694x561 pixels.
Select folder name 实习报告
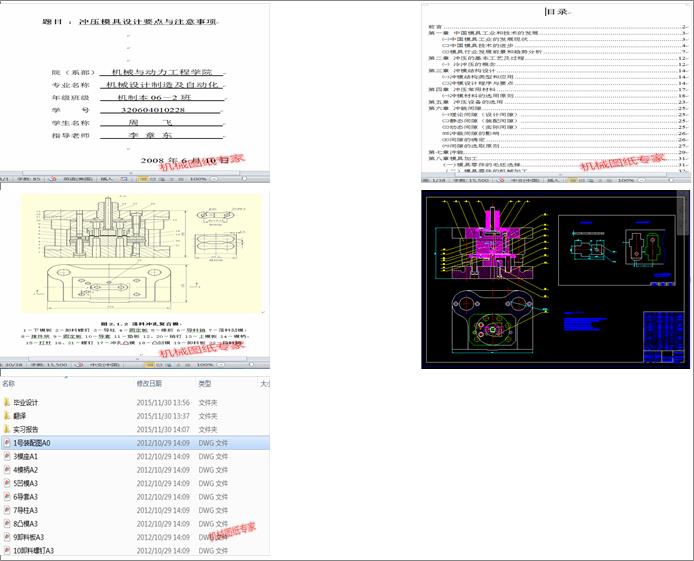[x=25, y=430]
